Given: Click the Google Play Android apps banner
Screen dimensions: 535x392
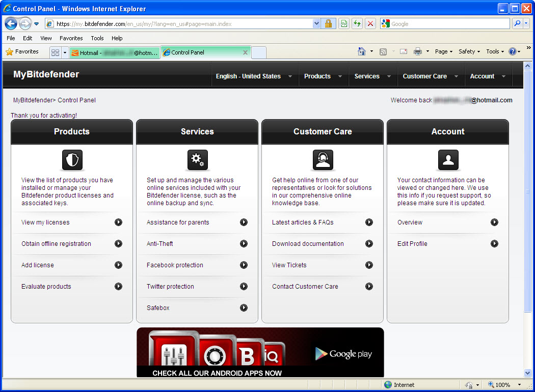Looking at the screenshot, I should 260,352.
